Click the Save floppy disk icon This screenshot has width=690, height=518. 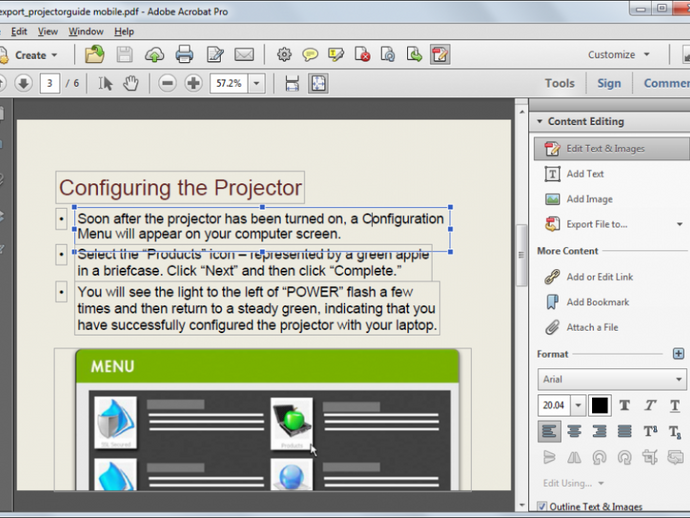(x=125, y=55)
